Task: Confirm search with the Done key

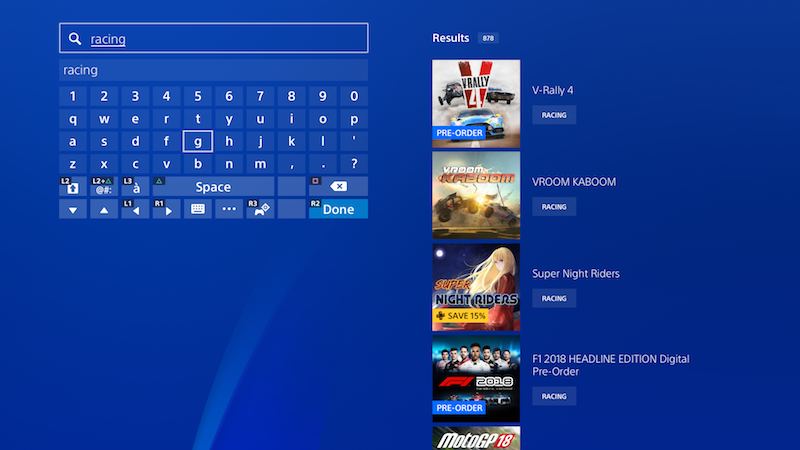Action: (x=338, y=209)
